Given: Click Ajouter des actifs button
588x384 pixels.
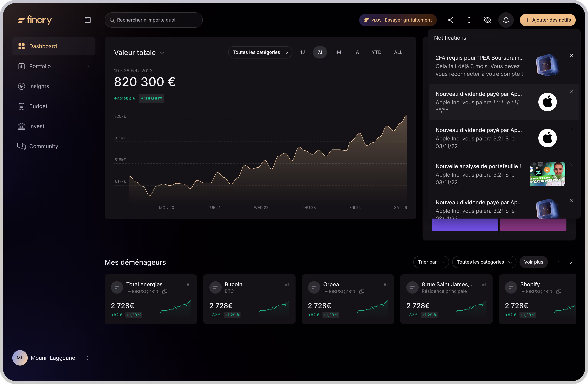Looking at the screenshot, I should 547,20.
